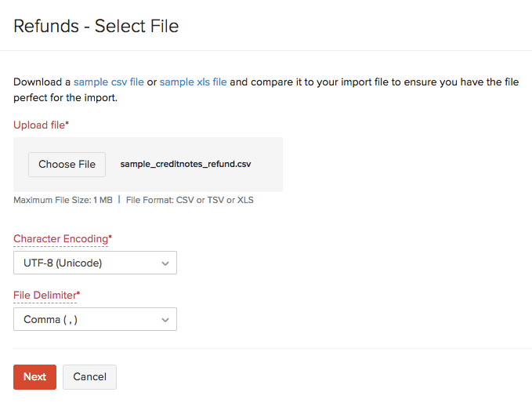This screenshot has height=403, width=532.
Task: Click the chevron arrow in the Comma dropdown
Action: click(165, 320)
